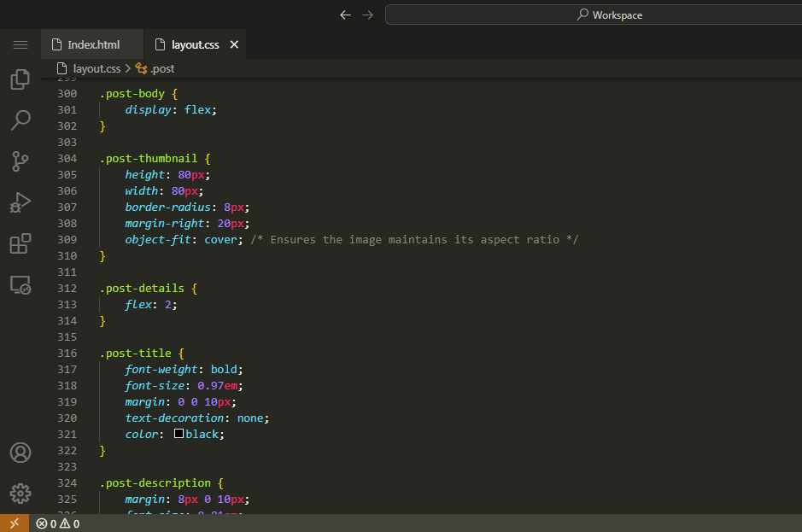Viewport: 802px width, 532px height.
Task: Open the Accounts menu
Action: pos(20,453)
